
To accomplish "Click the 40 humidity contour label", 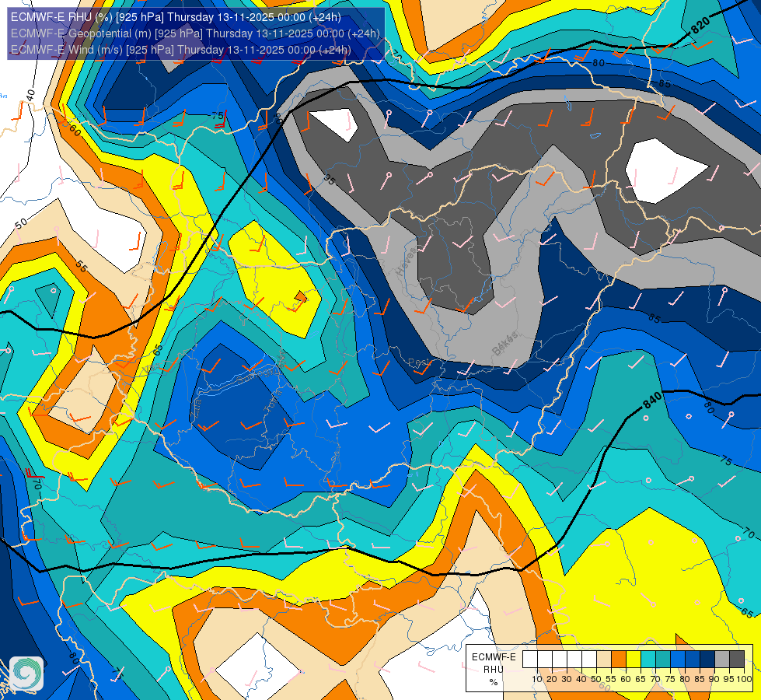I will tap(30, 94).
